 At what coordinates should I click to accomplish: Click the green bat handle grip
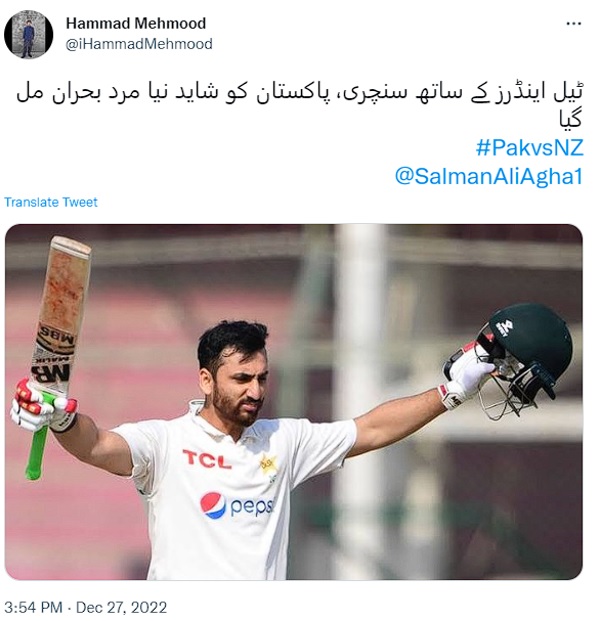pyautogui.click(x=38, y=442)
